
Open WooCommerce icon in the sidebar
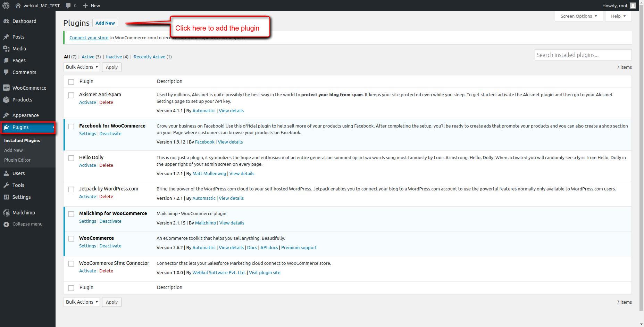coord(6,88)
